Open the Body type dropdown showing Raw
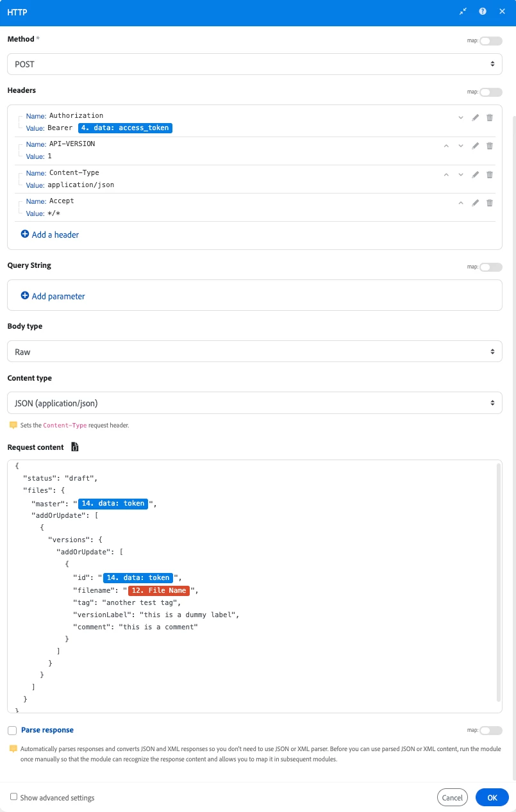The width and height of the screenshot is (516, 812). pos(254,351)
